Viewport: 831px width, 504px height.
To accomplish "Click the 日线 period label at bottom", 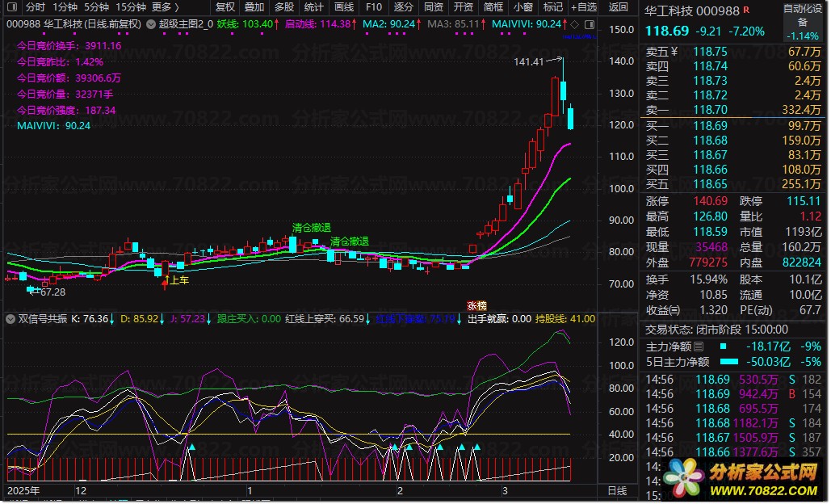I will (618, 491).
